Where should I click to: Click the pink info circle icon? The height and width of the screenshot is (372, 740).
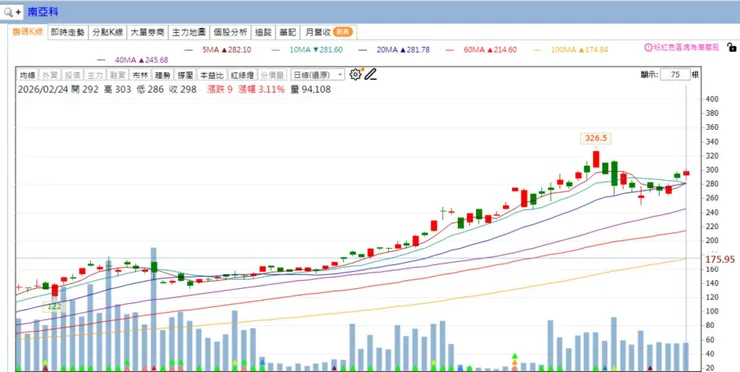coord(648,48)
